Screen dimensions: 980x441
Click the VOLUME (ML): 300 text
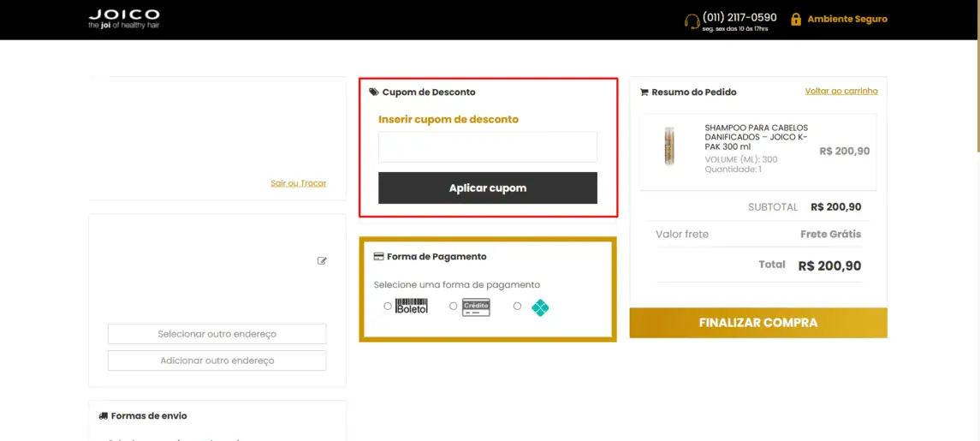point(740,159)
